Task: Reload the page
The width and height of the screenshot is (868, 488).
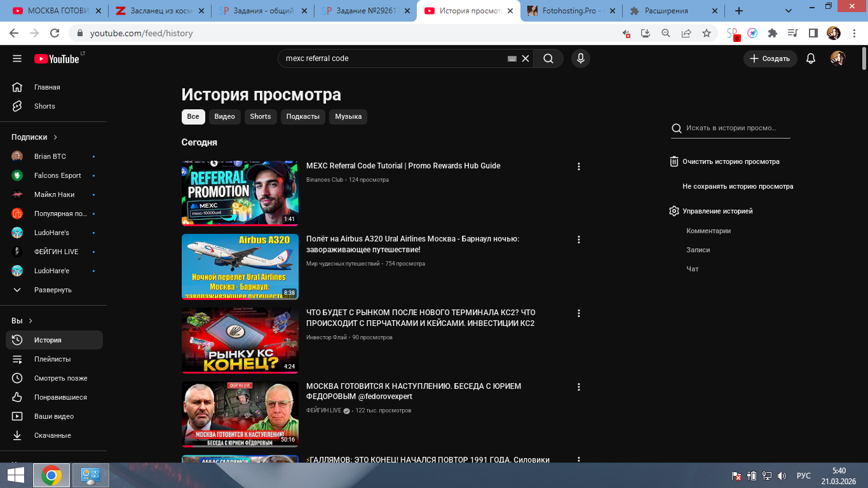Action: [55, 33]
